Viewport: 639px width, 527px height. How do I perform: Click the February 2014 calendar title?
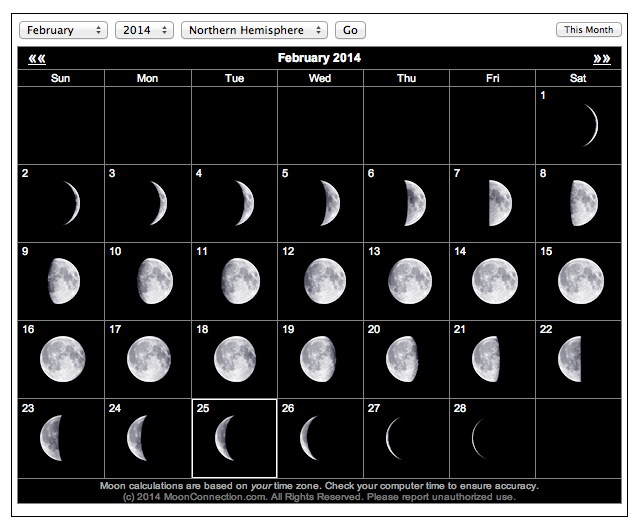[x=319, y=58]
